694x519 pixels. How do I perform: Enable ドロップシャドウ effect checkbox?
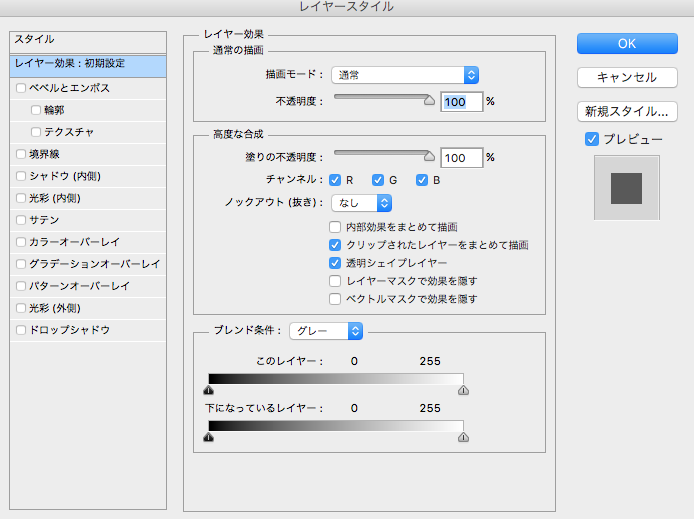coord(21,330)
